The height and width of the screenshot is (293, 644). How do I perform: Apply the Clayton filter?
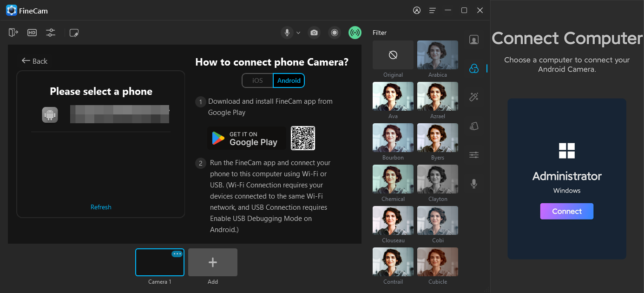click(438, 179)
